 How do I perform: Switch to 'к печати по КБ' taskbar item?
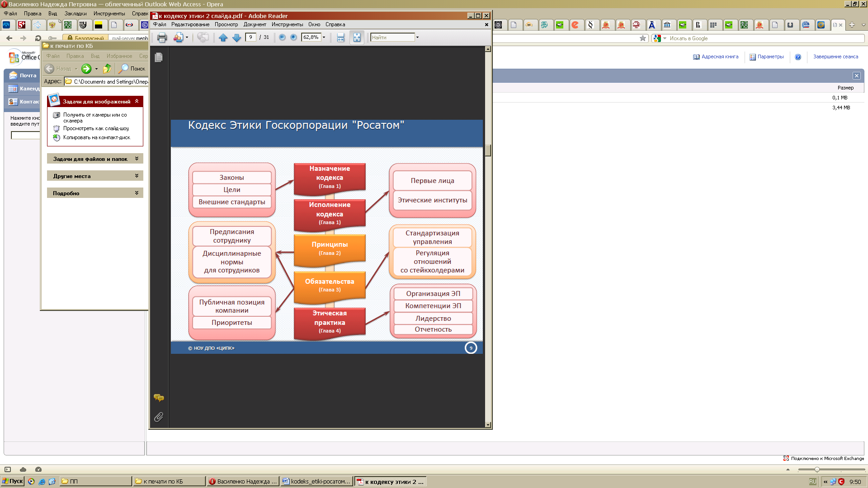[x=169, y=481]
